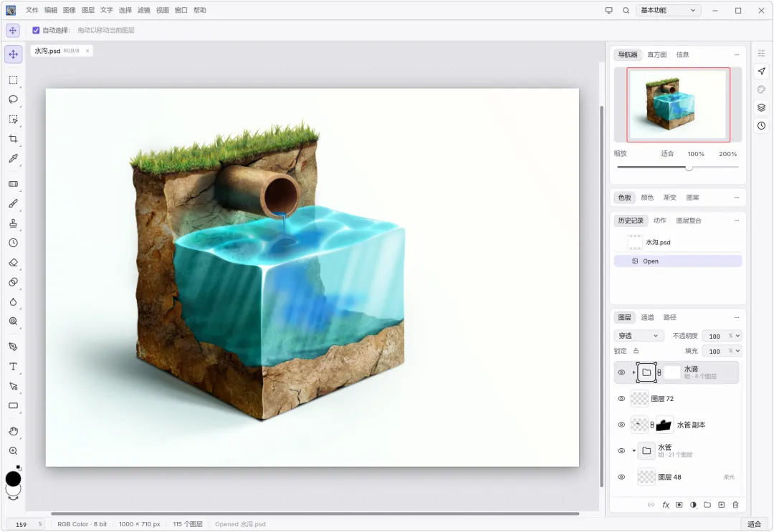The height and width of the screenshot is (532, 774).
Task: Switch to the 直方图 tab
Action: click(x=657, y=54)
